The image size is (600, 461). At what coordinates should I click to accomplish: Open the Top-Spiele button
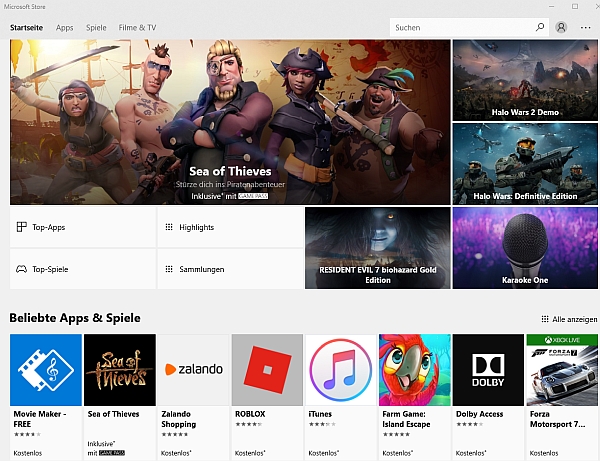[83, 269]
